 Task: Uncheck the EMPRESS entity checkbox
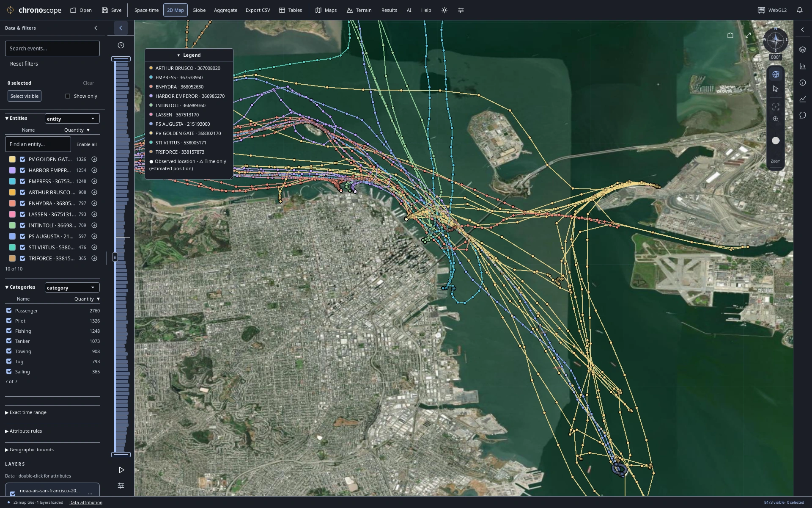pyautogui.click(x=22, y=181)
